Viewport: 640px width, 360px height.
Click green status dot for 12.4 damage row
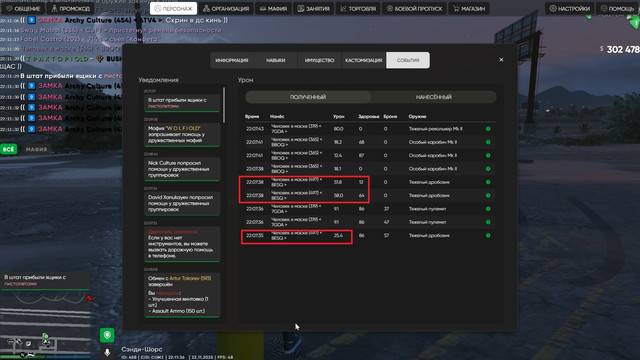(x=488, y=156)
